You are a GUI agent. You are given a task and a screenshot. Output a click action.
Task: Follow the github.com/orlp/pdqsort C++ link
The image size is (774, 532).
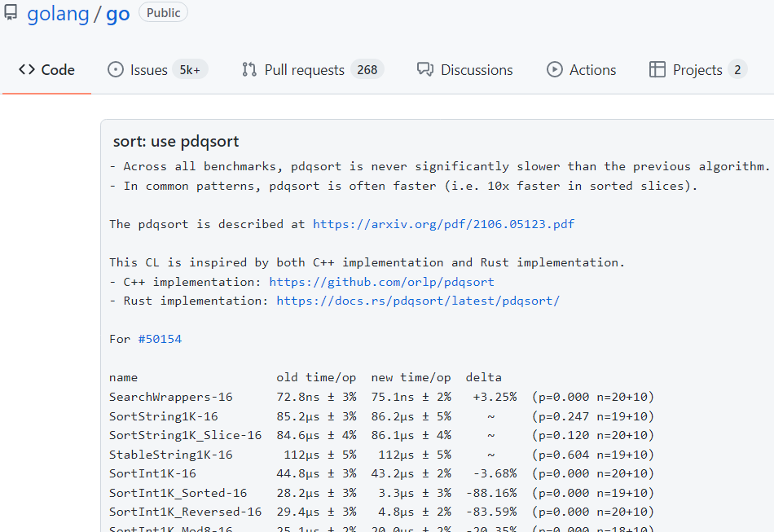[381, 282]
